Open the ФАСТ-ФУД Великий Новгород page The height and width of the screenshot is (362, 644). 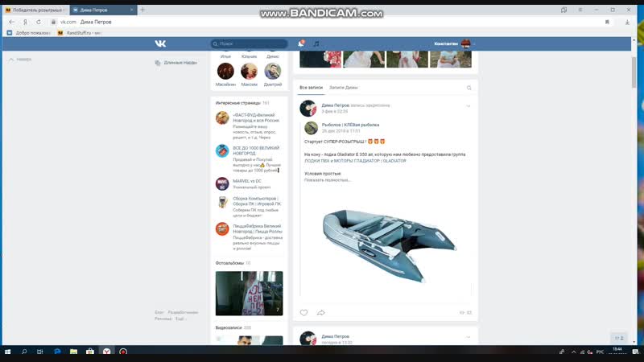256,117
